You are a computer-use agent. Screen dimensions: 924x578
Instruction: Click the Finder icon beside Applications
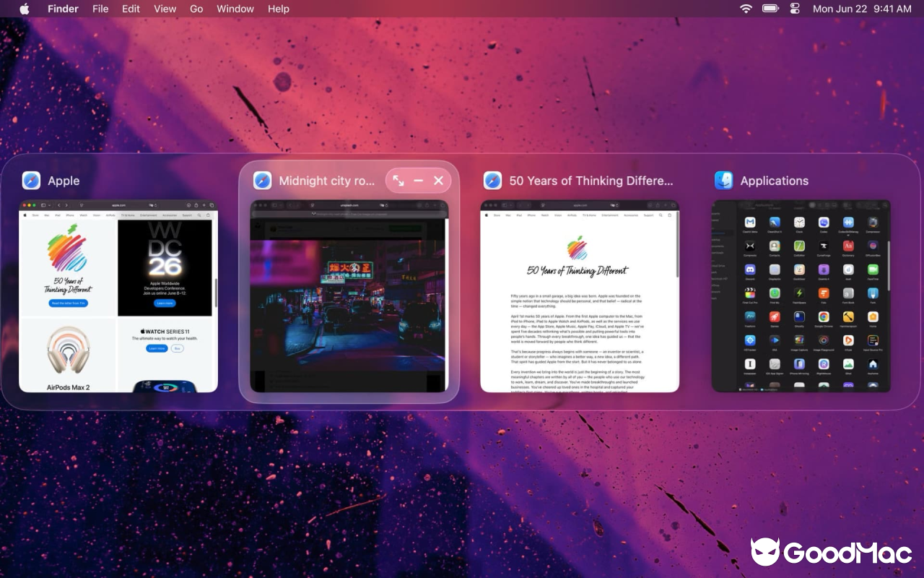[x=724, y=181]
